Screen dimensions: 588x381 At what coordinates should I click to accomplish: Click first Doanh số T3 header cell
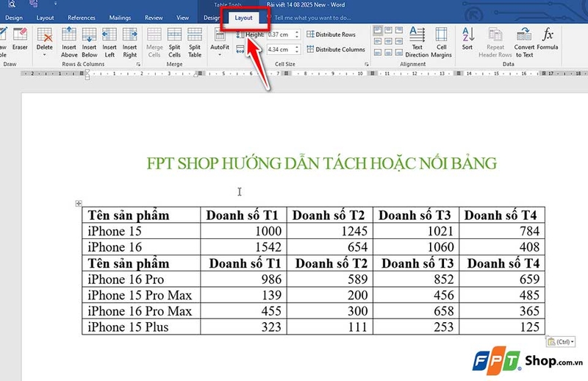416,215
